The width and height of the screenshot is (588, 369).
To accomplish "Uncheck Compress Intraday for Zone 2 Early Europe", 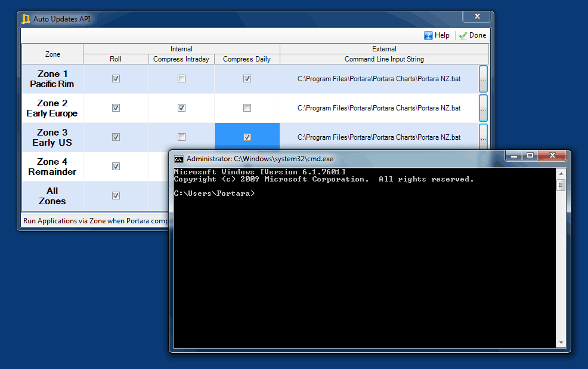I will click(x=181, y=107).
